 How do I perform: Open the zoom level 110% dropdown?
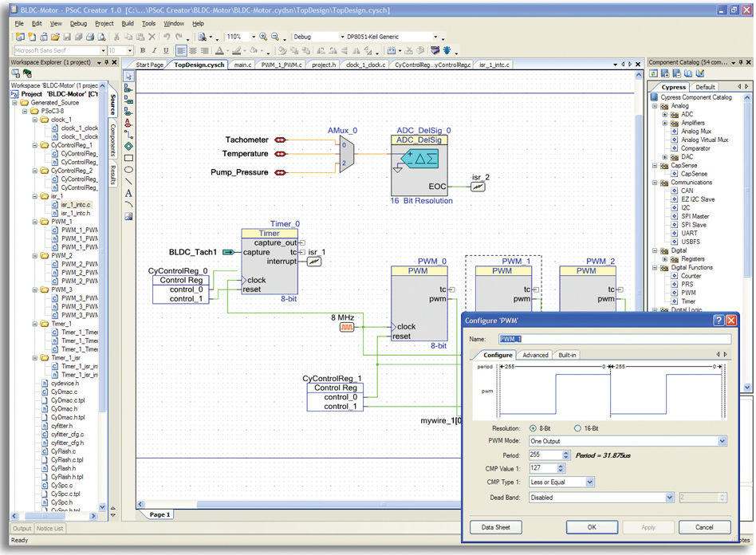(x=254, y=37)
